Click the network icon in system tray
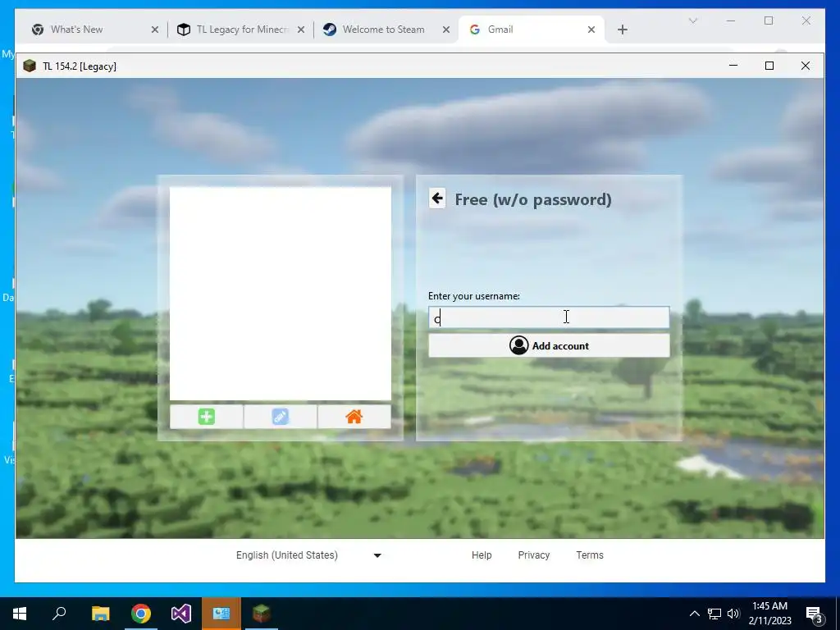The image size is (840, 630). coord(714,614)
